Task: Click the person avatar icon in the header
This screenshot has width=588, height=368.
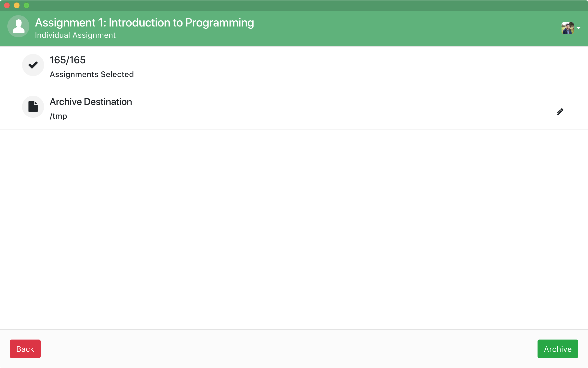Action: pos(18,26)
